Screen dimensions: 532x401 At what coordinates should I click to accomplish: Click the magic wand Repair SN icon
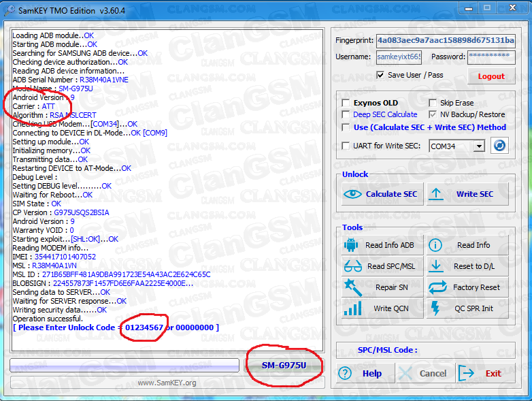coord(352,287)
